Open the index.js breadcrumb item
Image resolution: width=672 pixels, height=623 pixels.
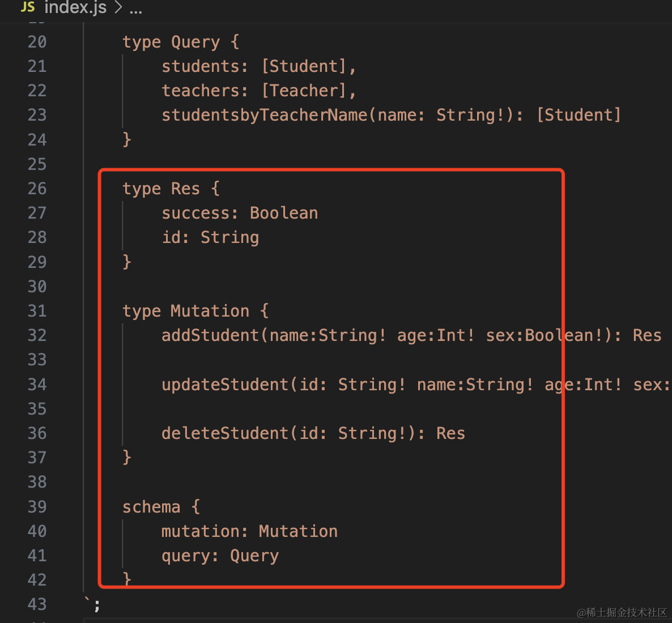(x=75, y=7)
